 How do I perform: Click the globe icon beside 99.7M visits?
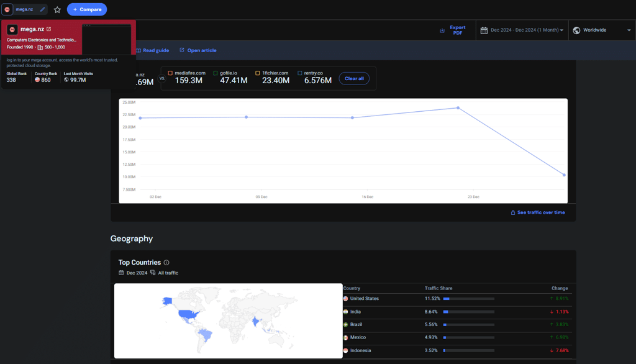pos(66,80)
